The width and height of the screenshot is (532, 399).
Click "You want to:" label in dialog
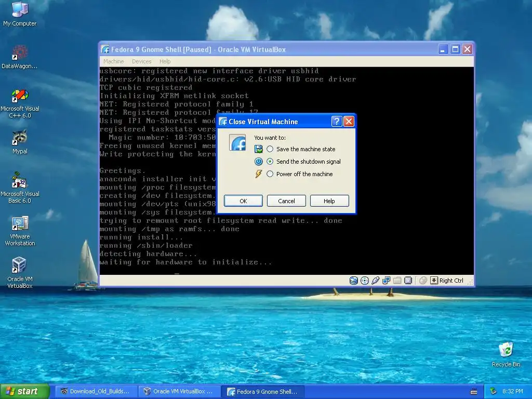coord(270,137)
